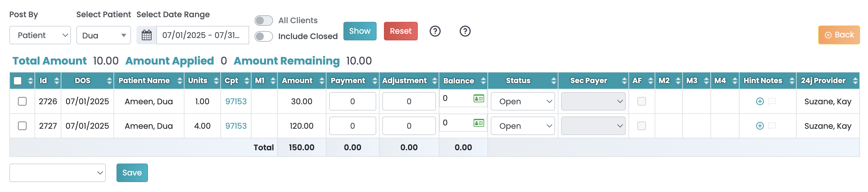Check the select-all checkbox in header
This screenshot has width=868, height=192.
(x=18, y=81)
